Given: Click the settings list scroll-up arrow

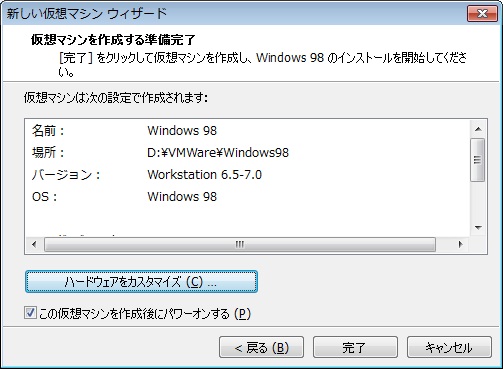Looking at the screenshot, I should point(478,129).
